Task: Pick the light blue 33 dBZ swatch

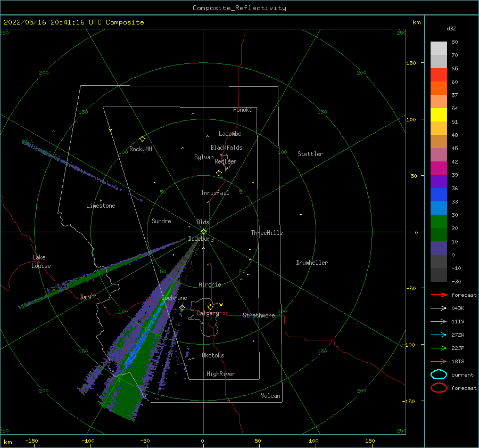Action: 439,208
